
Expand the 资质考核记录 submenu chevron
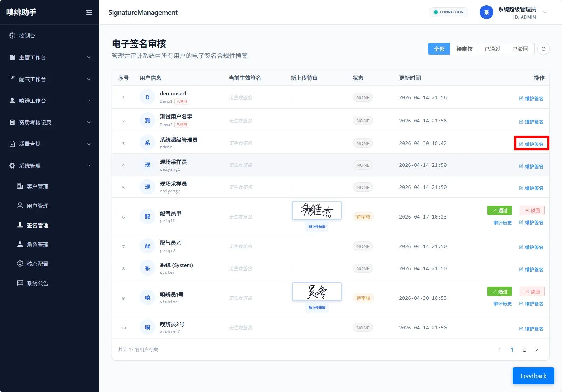pos(89,122)
